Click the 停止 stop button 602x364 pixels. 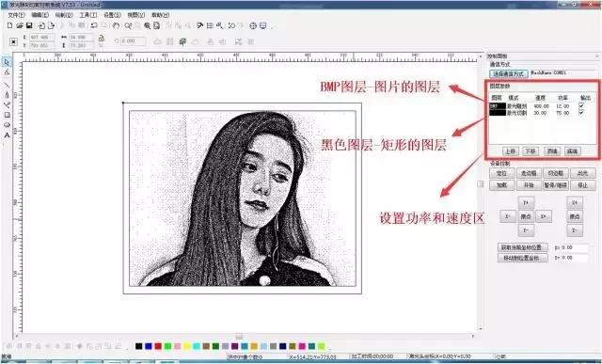[582, 185]
